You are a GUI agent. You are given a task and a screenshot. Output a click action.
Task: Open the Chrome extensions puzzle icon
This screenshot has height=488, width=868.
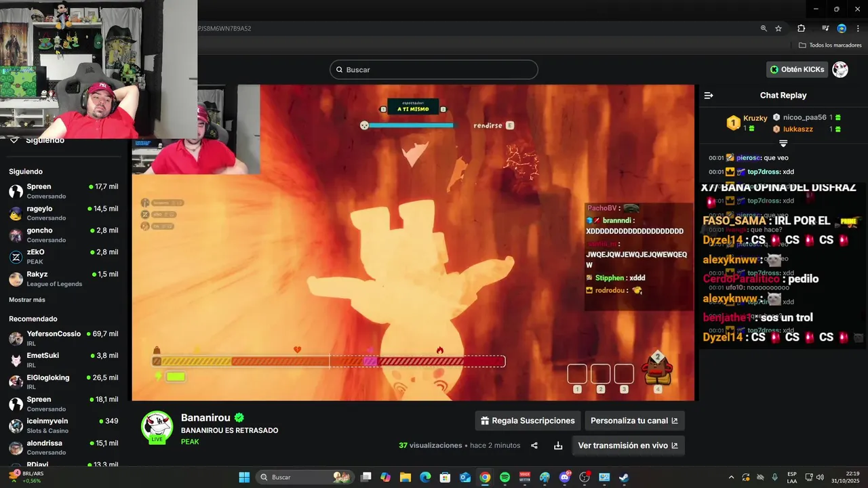[801, 28]
